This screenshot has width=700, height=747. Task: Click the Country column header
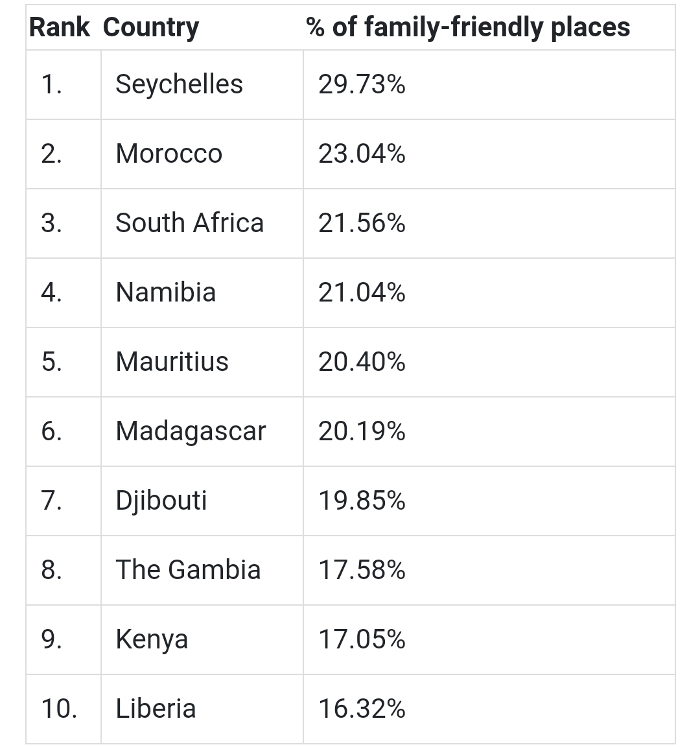150,27
